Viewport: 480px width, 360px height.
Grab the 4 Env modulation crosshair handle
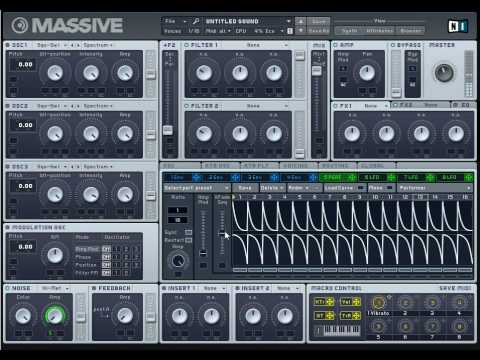click(313, 177)
